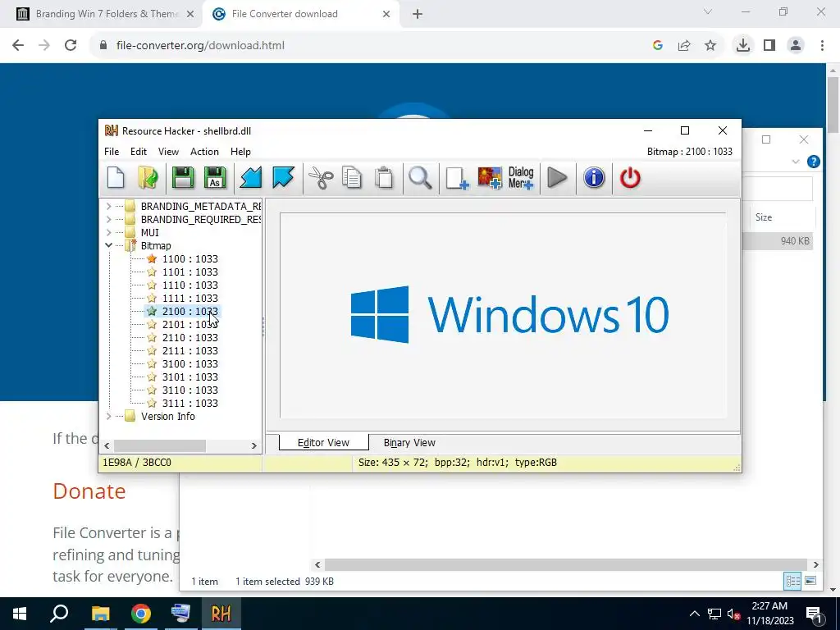Click the blue down-left arrow icon
Screen dimensions: 840x630
(251, 178)
